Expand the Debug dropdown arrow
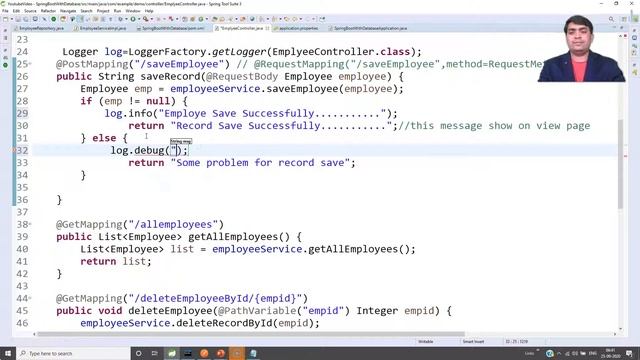 (126, 19)
